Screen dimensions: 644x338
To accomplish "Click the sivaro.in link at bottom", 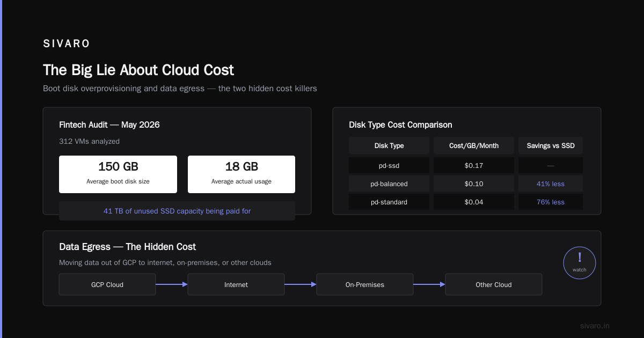I will tap(595, 326).
